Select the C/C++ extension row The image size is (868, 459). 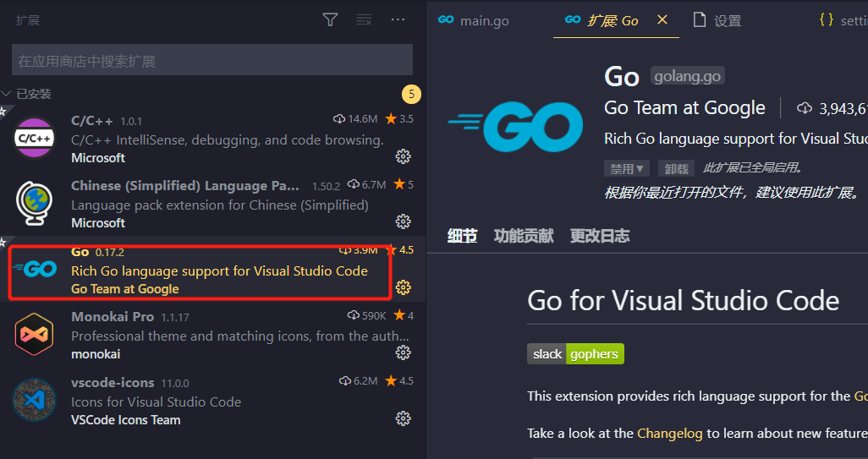point(212,139)
